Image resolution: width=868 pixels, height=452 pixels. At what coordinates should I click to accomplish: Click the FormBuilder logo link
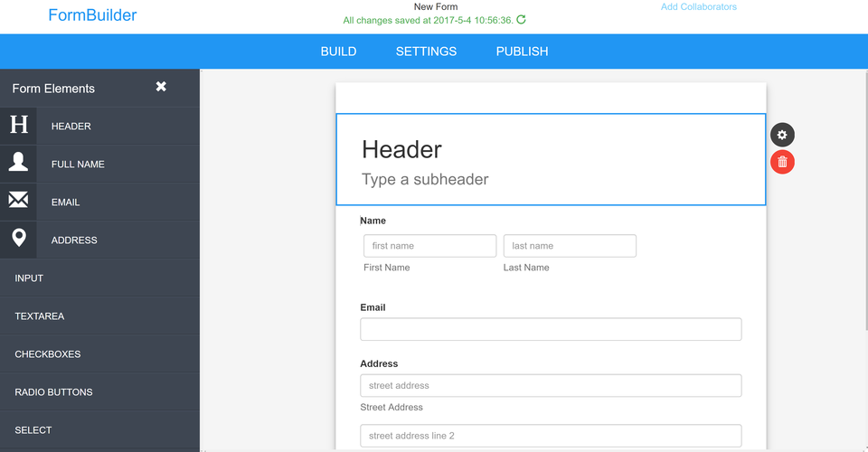click(x=92, y=15)
